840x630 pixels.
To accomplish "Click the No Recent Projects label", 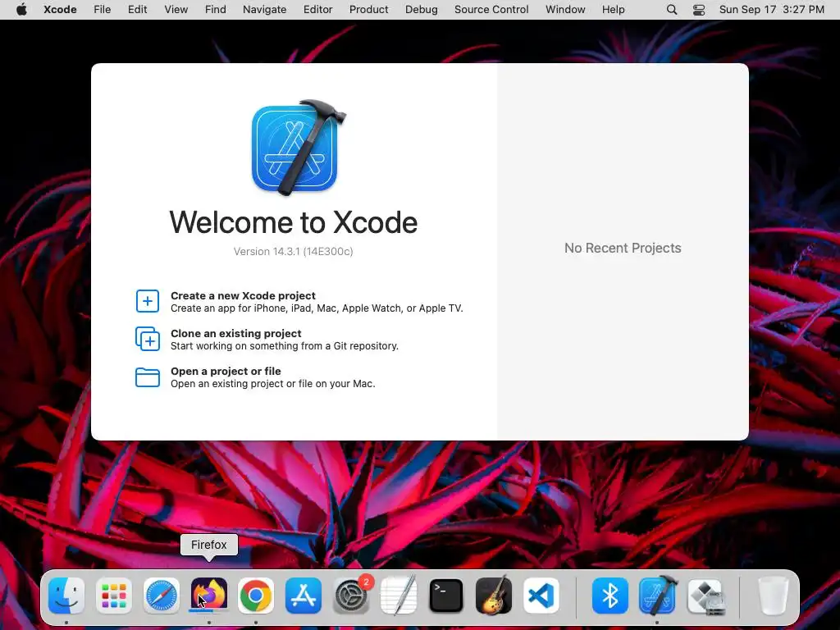I will click(623, 248).
